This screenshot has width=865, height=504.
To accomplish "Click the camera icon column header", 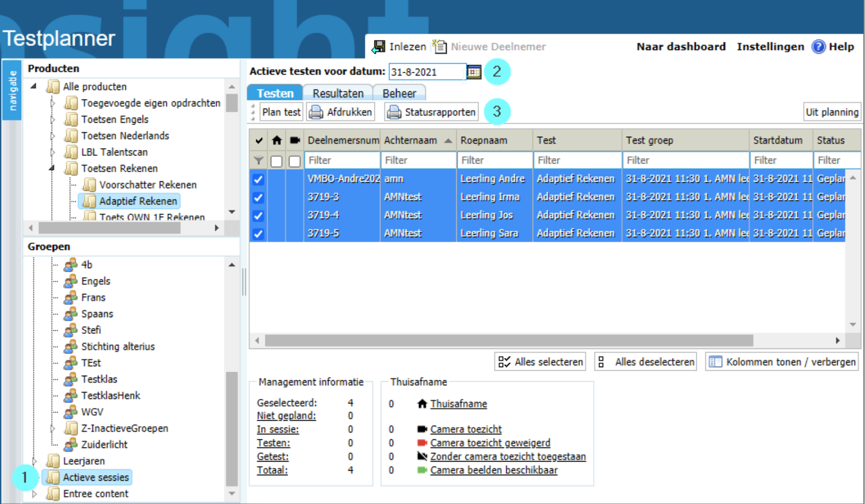I will (295, 140).
